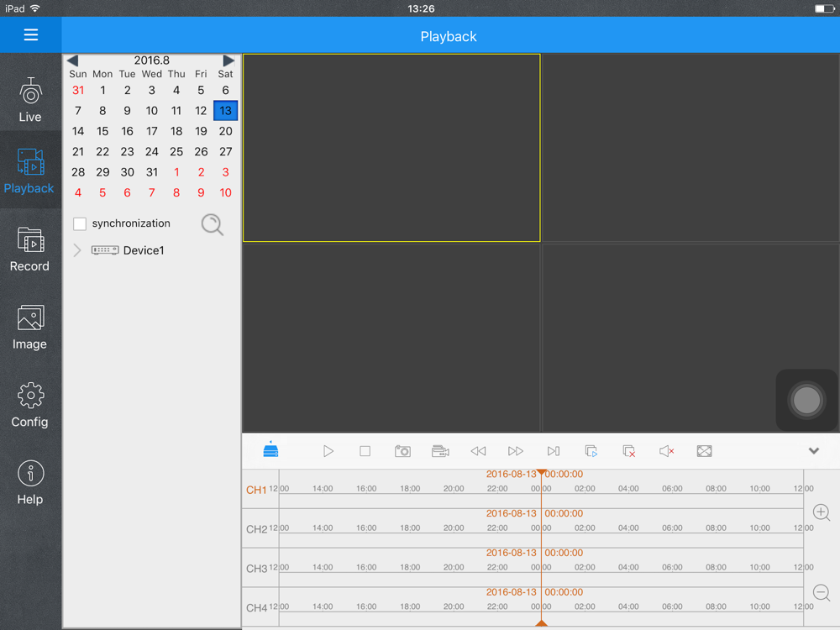The width and height of the screenshot is (840, 630).
Task: Tap the battery status icon
Action: (825, 8)
